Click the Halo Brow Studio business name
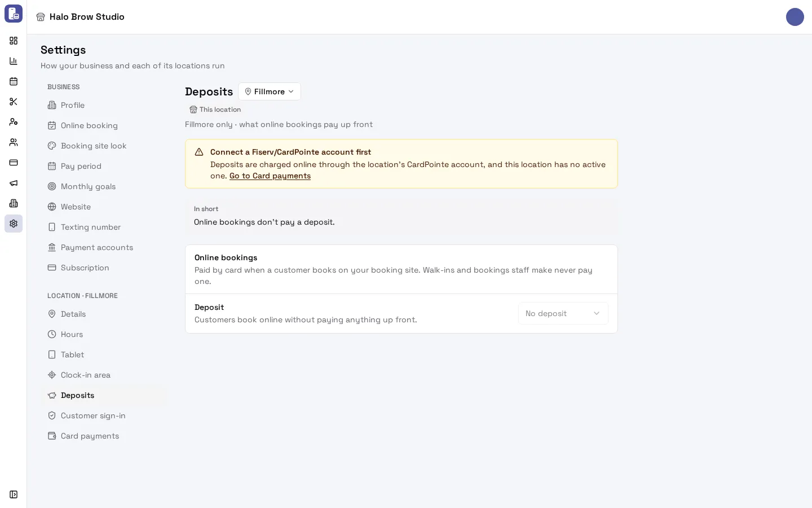Image resolution: width=812 pixels, height=508 pixels. coord(87,17)
